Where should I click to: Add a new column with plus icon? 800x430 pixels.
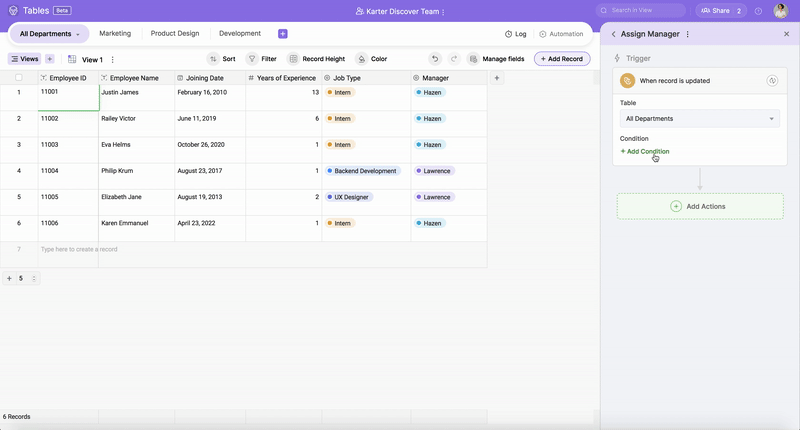[497, 78]
